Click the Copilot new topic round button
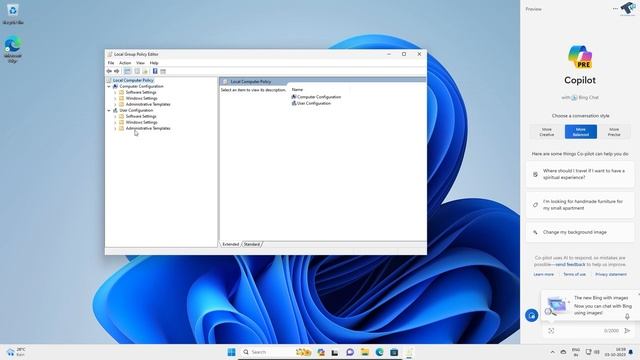 [x=531, y=315]
